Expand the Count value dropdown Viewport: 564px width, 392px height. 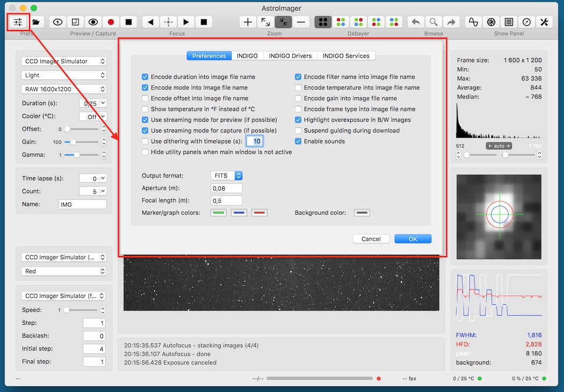pos(103,191)
